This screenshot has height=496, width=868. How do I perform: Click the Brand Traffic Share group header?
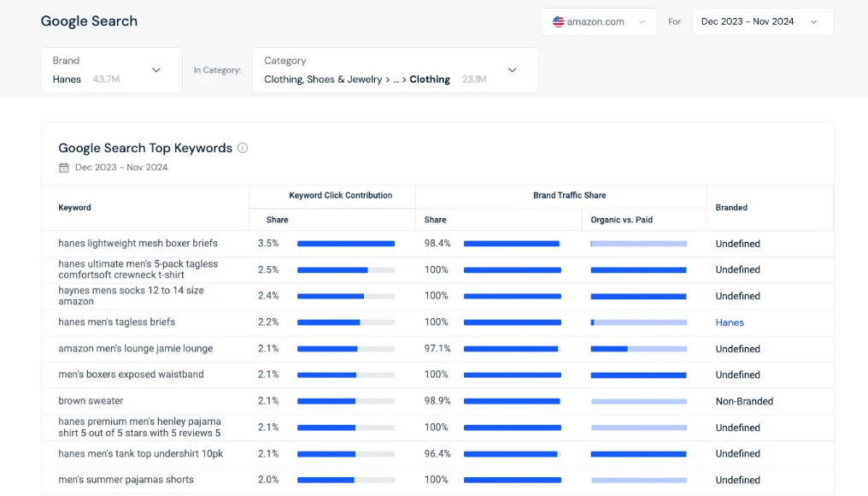coord(569,195)
